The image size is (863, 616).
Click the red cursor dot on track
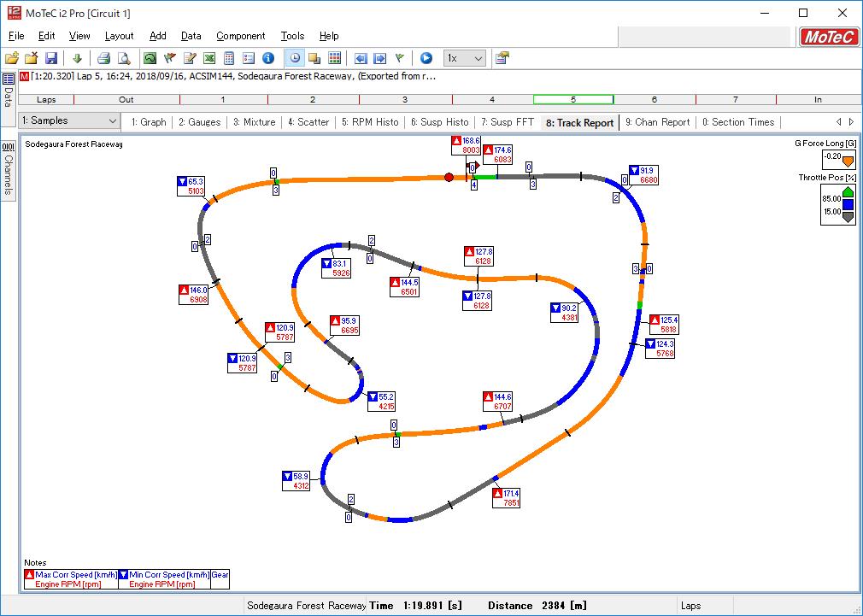click(449, 177)
